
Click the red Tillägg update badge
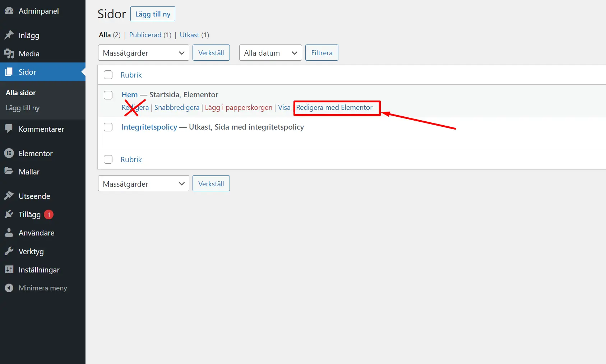[x=48, y=215]
